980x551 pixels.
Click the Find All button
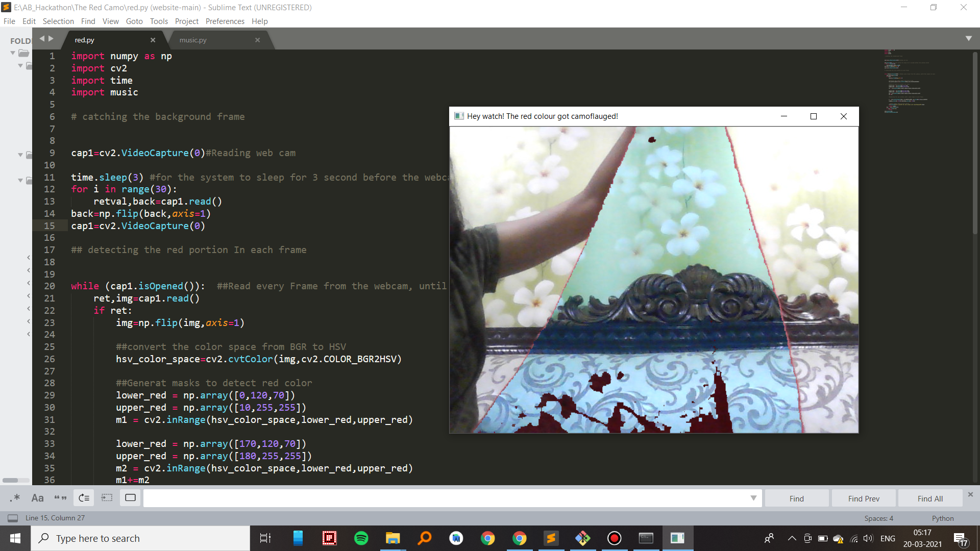pyautogui.click(x=930, y=498)
